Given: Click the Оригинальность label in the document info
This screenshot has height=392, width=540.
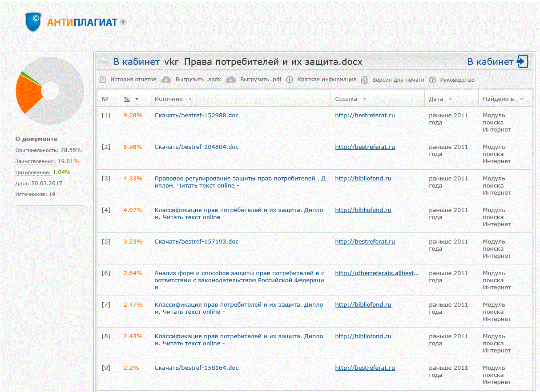Looking at the screenshot, I should coord(37,150).
